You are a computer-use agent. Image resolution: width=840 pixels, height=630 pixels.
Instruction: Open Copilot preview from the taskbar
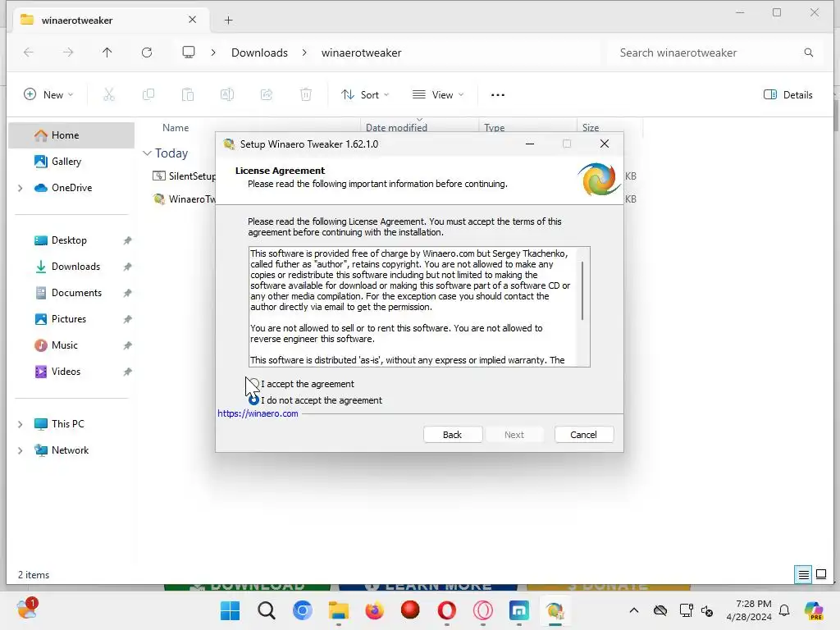(814, 610)
